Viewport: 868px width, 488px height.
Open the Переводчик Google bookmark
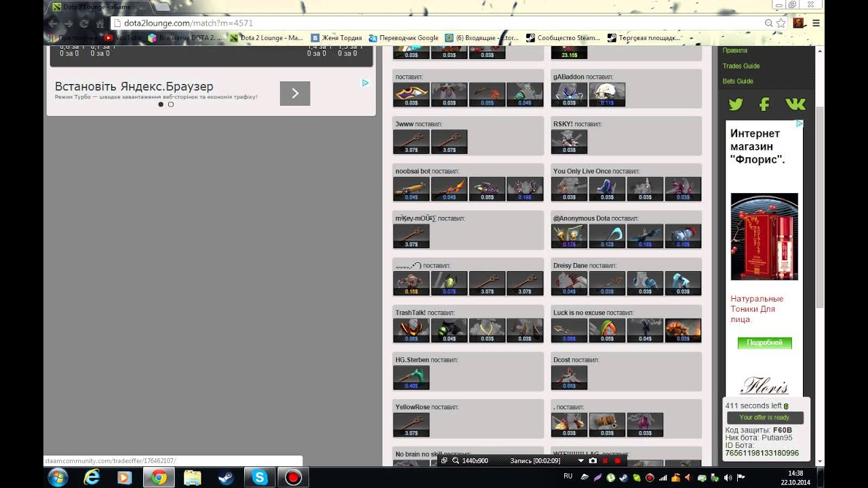[403, 38]
